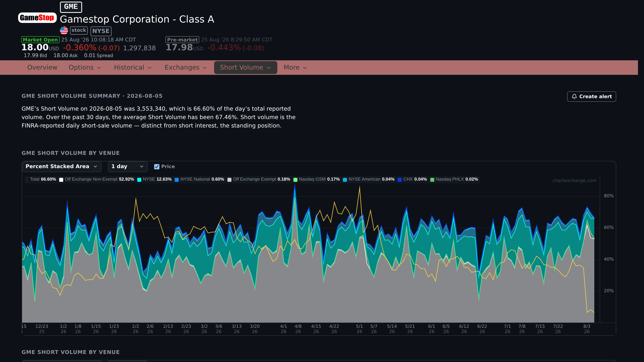This screenshot has width=644, height=362.
Task: Click the Total 66.60% legend entry
Action: (43, 179)
